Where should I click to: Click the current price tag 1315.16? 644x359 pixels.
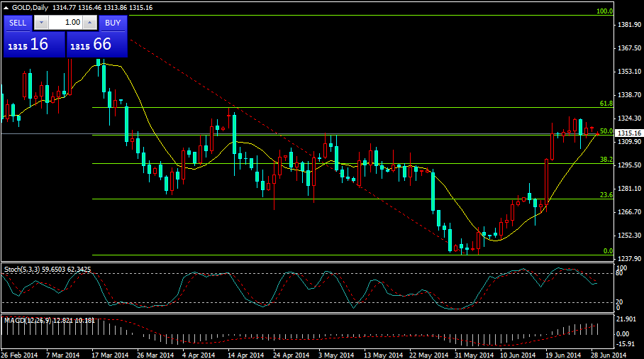(x=629, y=133)
